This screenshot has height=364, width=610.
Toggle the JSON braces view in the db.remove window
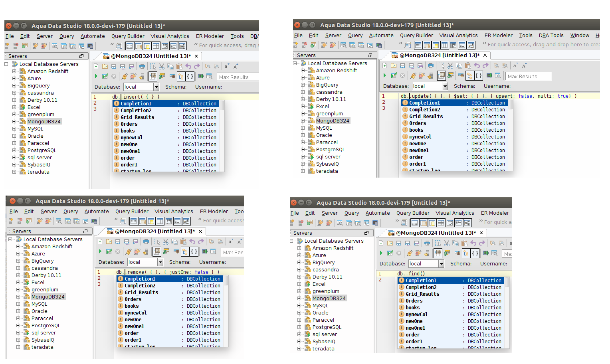point(194,251)
